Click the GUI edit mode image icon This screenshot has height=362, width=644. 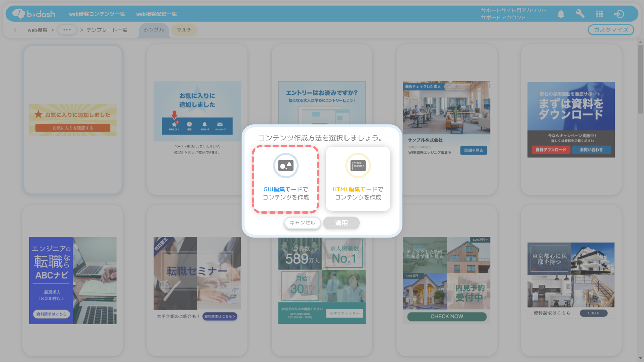tap(286, 166)
